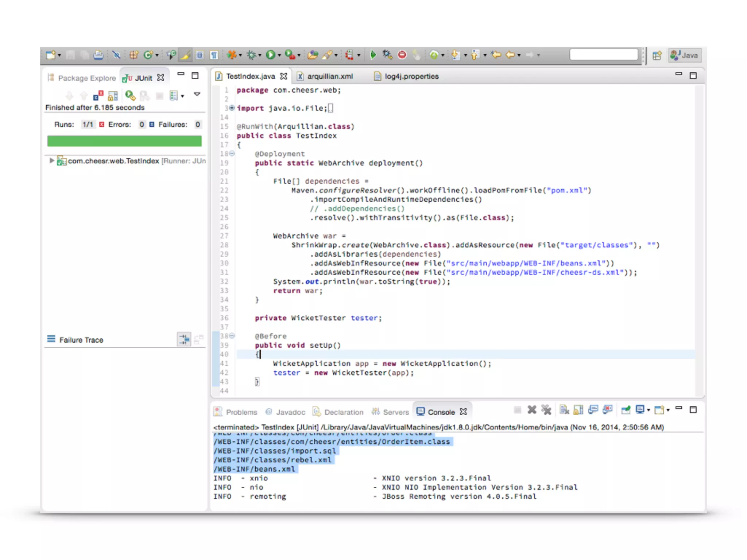Clear the Console output
This screenshot has height=560, width=747.
564,410
